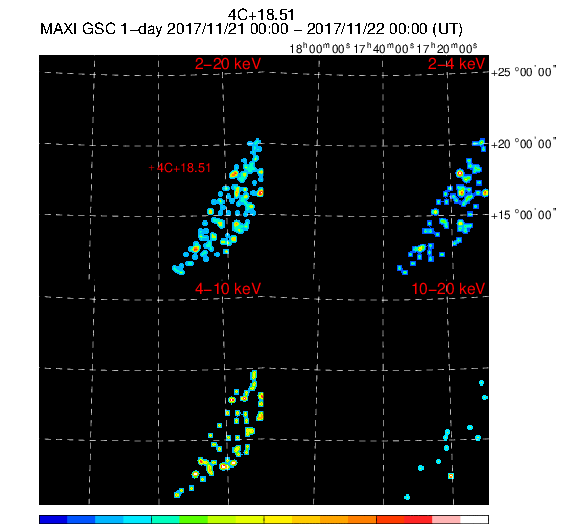Click the +15°00'00" declination label
The height and width of the screenshot is (525, 570).
click(x=524, y=215)
